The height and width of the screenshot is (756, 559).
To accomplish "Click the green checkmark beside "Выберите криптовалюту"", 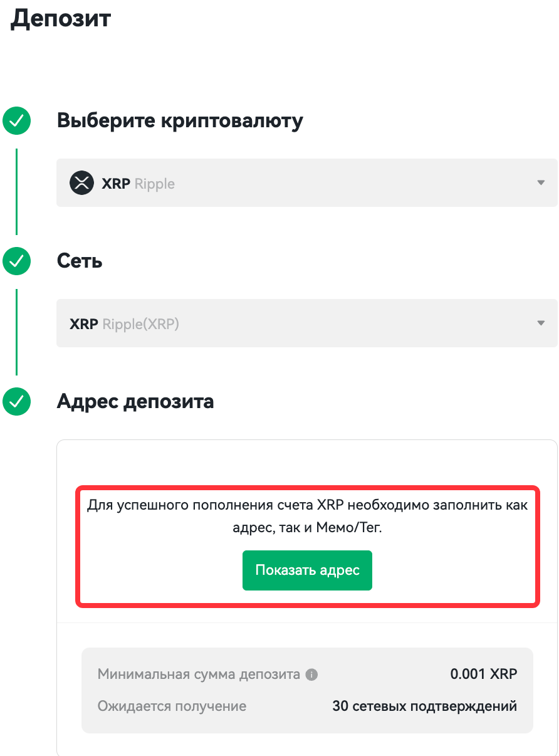I will 16,121.
